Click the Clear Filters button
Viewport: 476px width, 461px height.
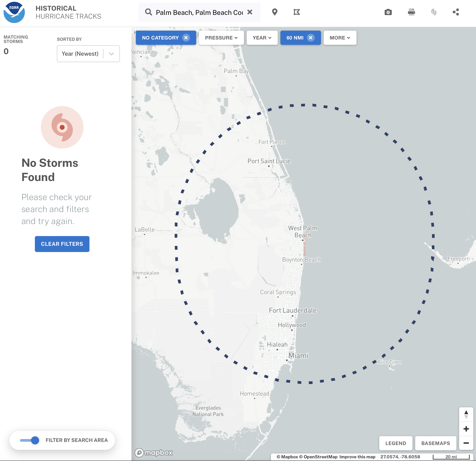(x=62, y=244)
